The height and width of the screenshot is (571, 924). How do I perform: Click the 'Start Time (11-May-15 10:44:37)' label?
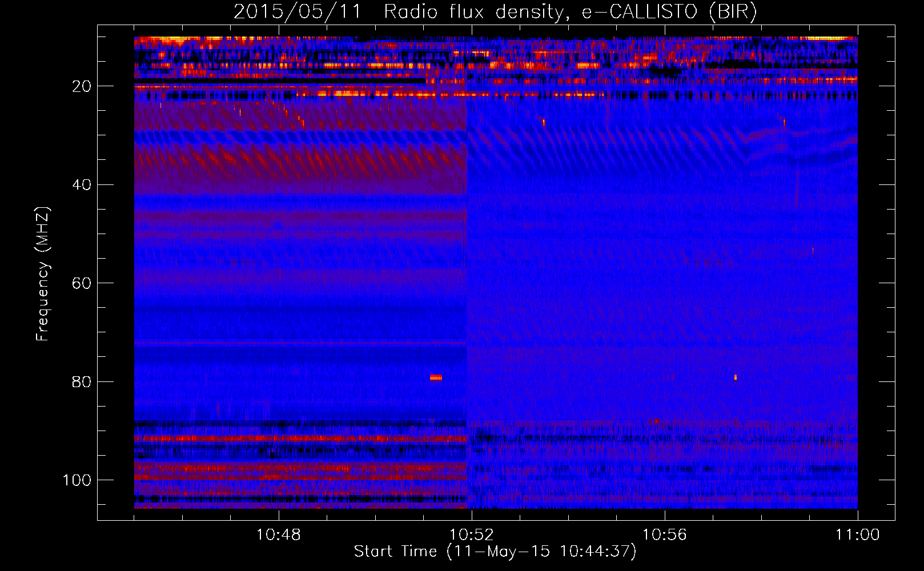[x=495, y=552]
